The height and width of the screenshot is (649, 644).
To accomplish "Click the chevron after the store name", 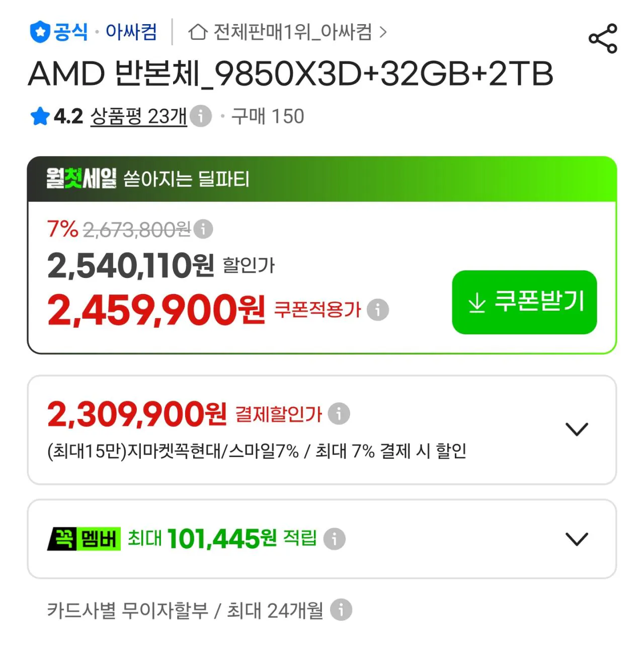I will 383,32.
